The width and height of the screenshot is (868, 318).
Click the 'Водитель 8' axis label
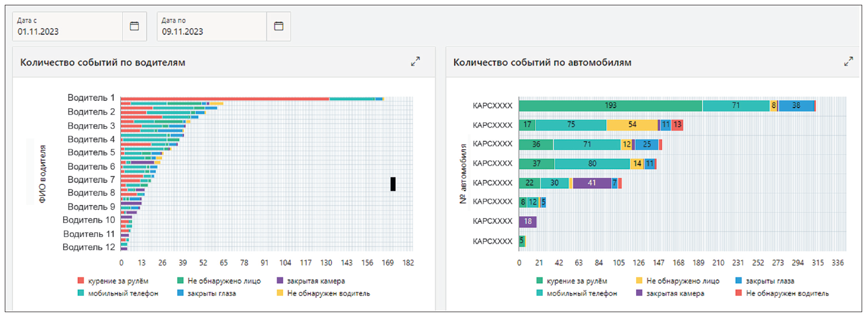(91, 192)
